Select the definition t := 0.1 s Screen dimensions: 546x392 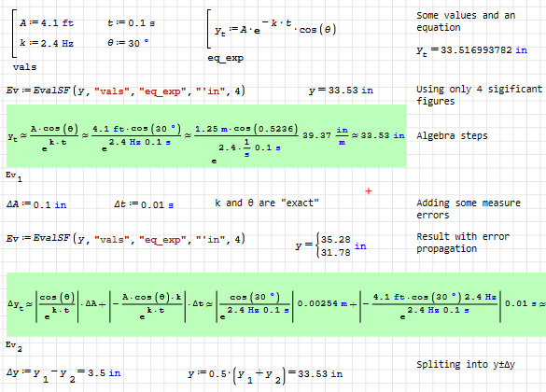coord(132,23)
